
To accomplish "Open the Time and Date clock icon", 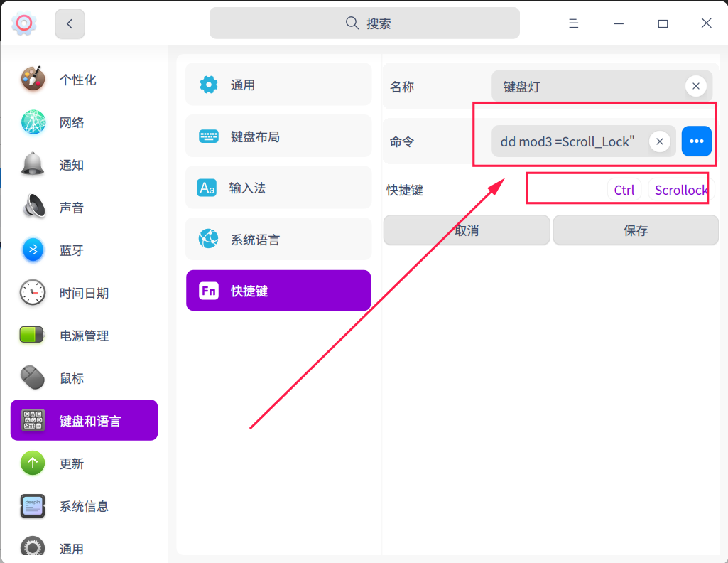I will [33, 293].
